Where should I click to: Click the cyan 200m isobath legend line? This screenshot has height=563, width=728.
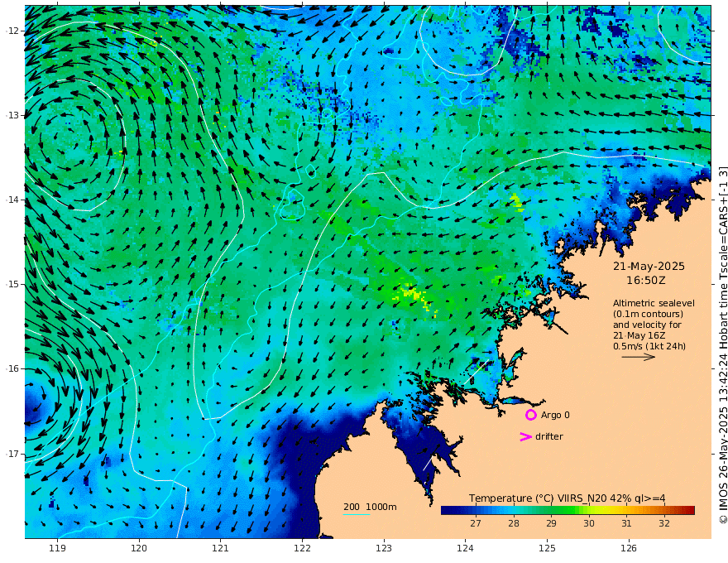[357, 514]
